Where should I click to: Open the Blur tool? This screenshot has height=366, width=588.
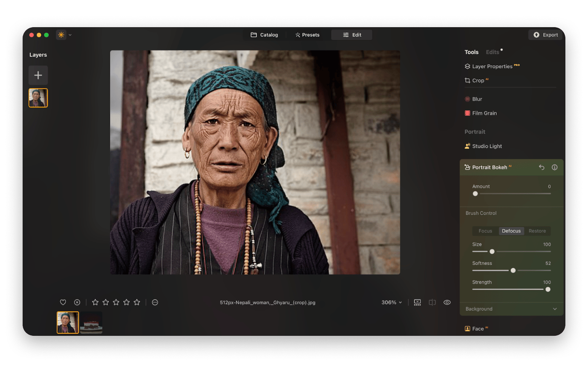pyautogui.click(x=477, y=99)
